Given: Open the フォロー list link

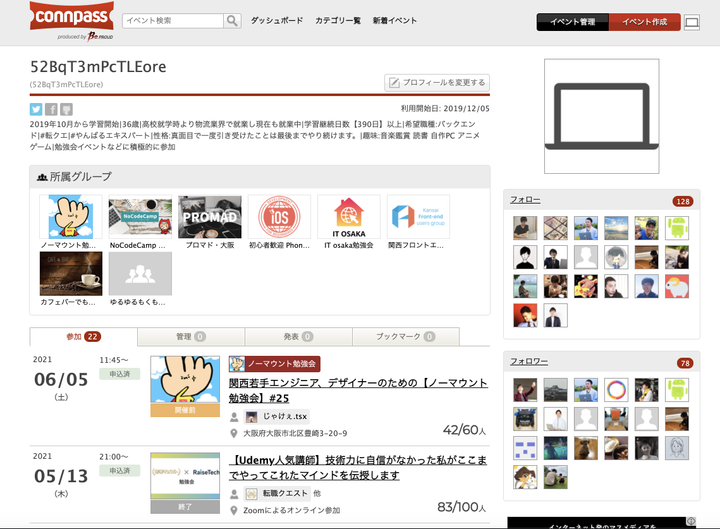Looking at the screenshot, I should pyautogui.click(x=525, y=200).
